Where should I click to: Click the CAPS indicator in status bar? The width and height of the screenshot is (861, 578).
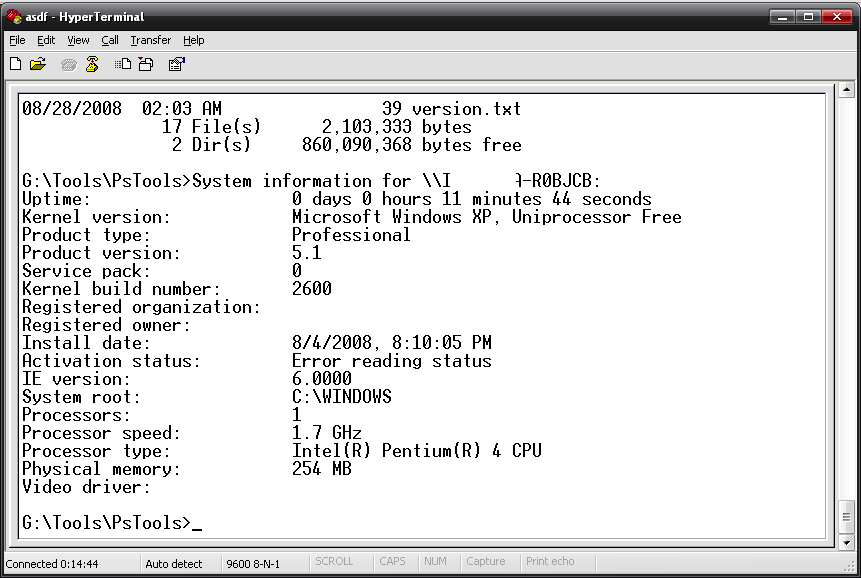point(392,562)
